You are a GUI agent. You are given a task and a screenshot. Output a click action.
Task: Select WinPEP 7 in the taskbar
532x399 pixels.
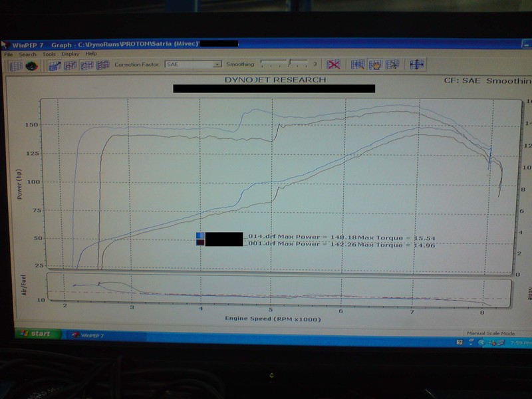click(x=88, y=334)
